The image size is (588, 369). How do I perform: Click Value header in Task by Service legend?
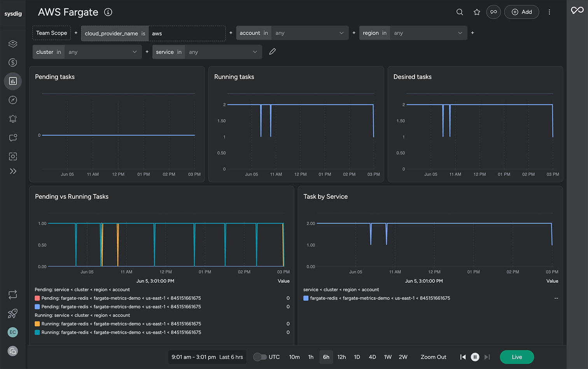pyautogui.click(x=552, y=281)
